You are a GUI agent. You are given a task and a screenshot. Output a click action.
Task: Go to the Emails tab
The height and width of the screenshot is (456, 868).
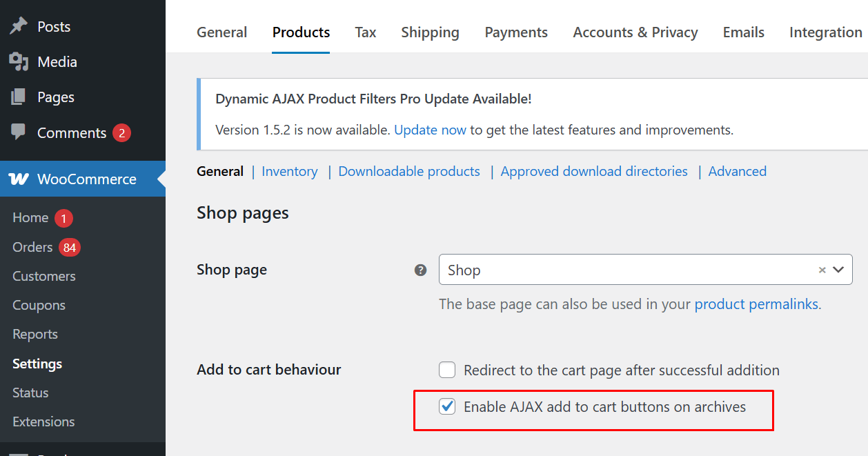point(743,32)
